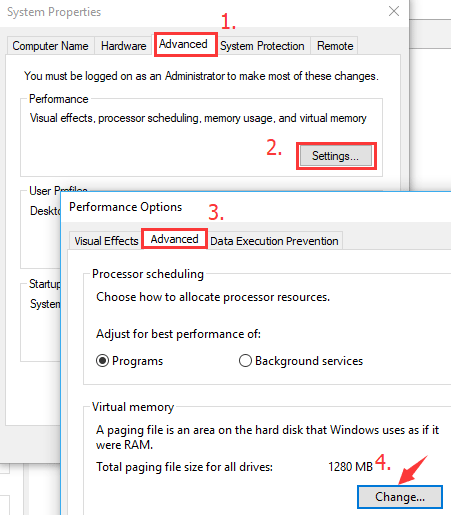Switch to the Remote tab

click(x=335, y=46)
